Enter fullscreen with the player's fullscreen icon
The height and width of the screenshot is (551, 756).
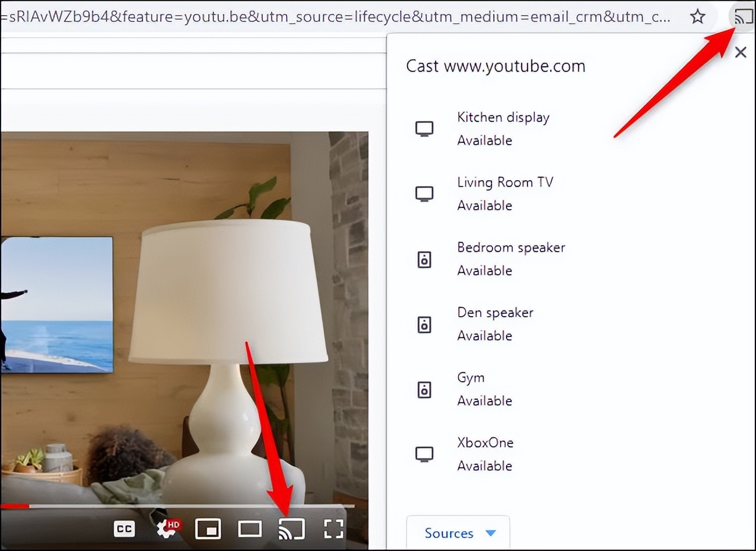tap(333, 529)
